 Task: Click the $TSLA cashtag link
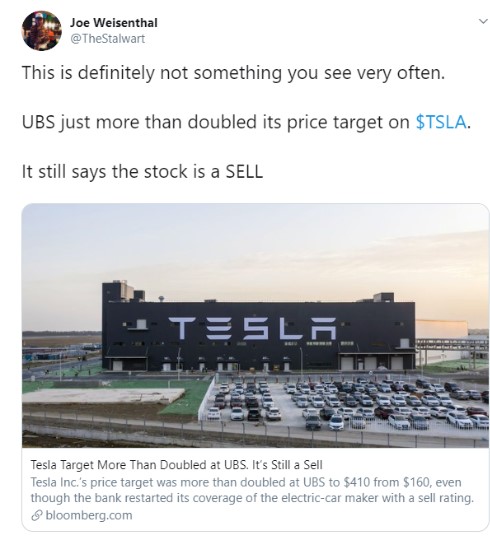click(441, 122)
